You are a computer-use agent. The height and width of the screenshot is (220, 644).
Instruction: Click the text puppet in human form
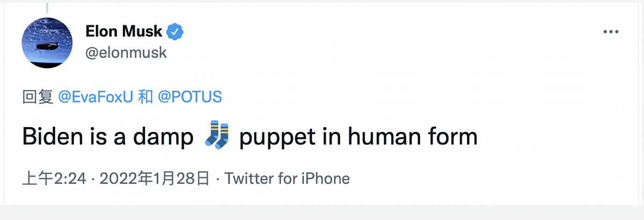pyautogui.click(x=358, y=137)
